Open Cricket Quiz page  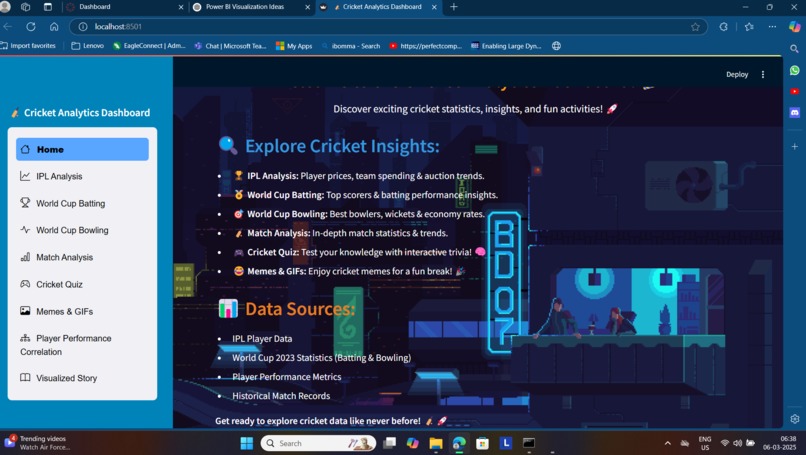pyautogui.click(x=82, y=284)
